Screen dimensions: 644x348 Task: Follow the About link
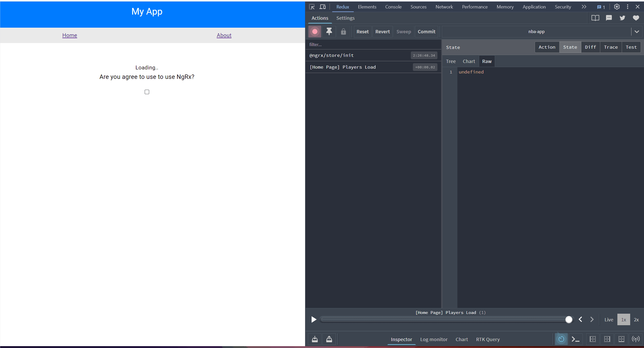point(224,35)
